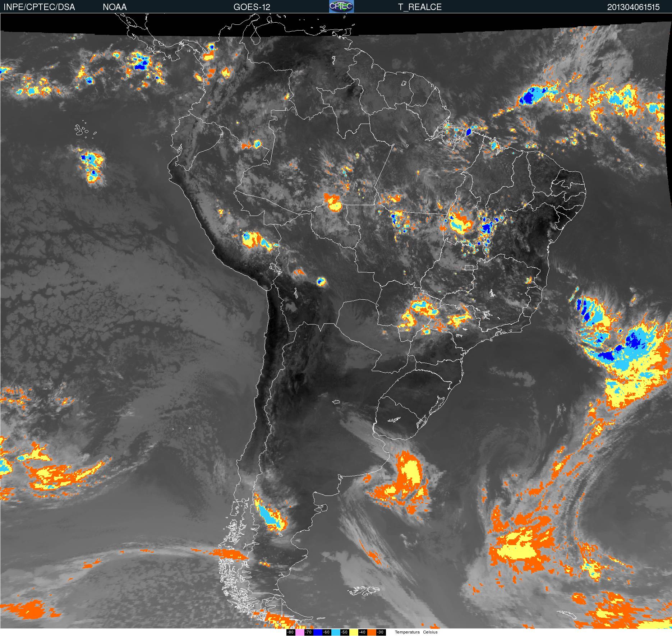Click the -80 legend value
The height and width of the screenshot is (636, 672).
pos(291,632)
